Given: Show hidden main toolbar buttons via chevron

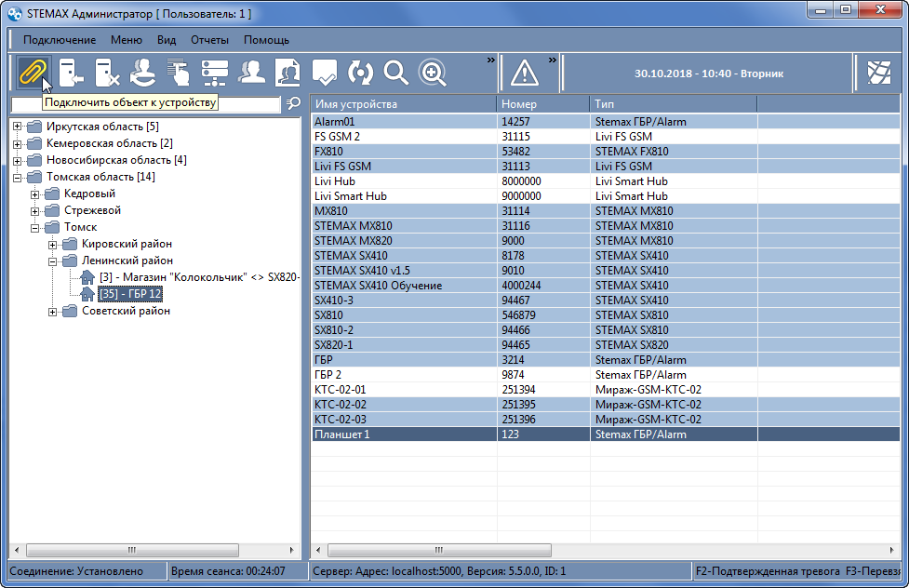Looking at the screenshot, I should [x=491, y=60].
